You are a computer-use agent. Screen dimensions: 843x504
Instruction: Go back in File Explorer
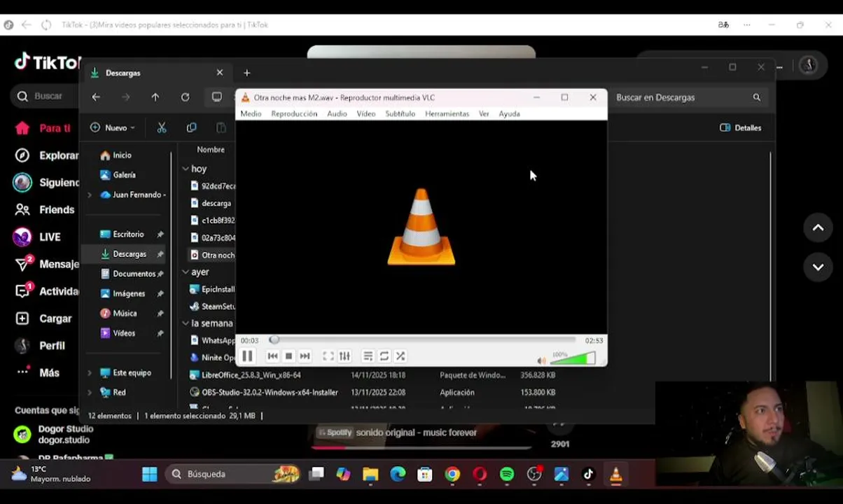tap(96, 97)
